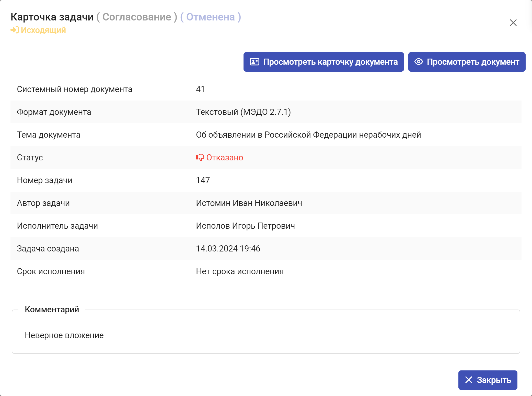Viewport: 532px width, 396px height.
Task: Click the '( Отменена )' header status
Action: pos(211,17)
